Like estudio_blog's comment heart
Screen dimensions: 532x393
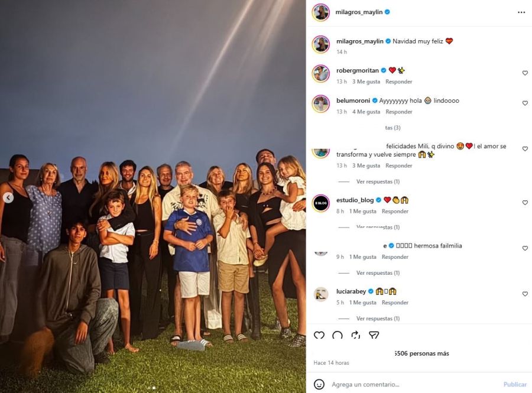pyautogui.click(x=525, y=203)
